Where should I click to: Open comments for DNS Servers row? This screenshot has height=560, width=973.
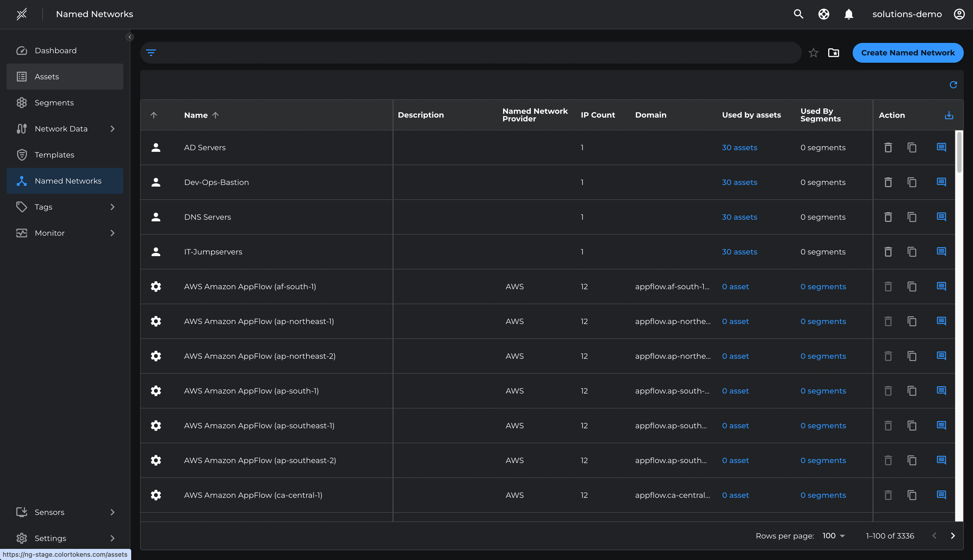coord(941,217)
